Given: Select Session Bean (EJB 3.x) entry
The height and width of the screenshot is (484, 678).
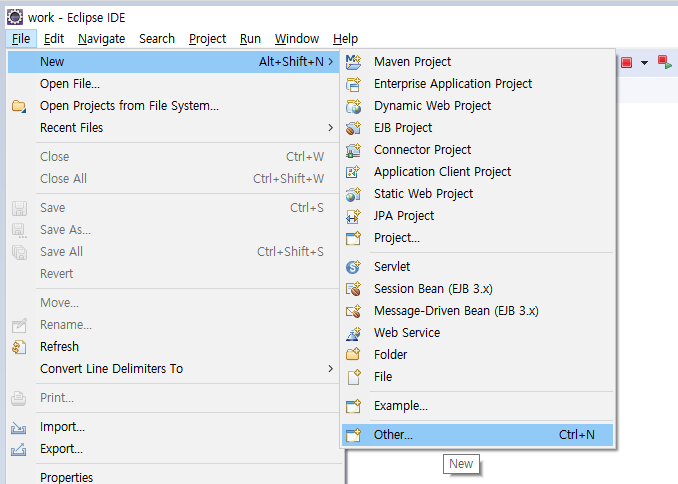Looking at the screenshot, I should click(x=478, y=289).
